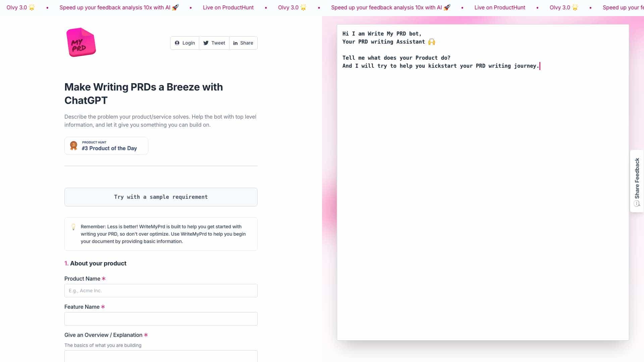
Task: Open the #3 Product of the Day badge
Action: [x=106, y=146]
